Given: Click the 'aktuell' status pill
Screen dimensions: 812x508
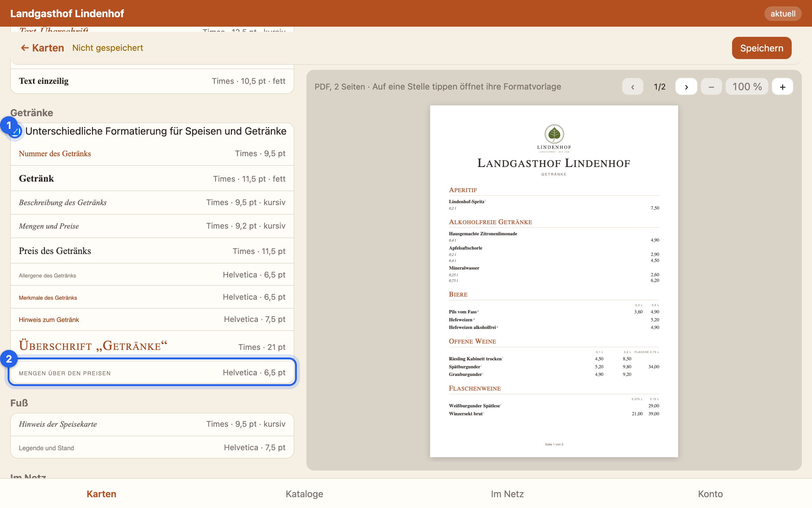Looking at the screenshot, I should 783,13.
